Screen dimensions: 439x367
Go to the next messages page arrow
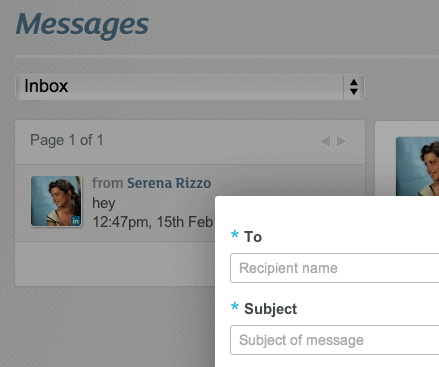(341, 141)
